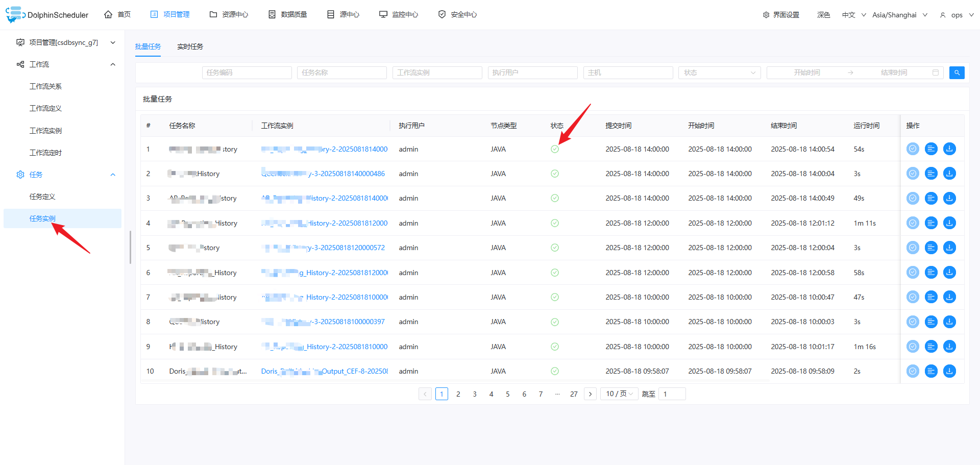Open 界面设置 via the settings gear

pyautogui.click(x=780, y=14)
